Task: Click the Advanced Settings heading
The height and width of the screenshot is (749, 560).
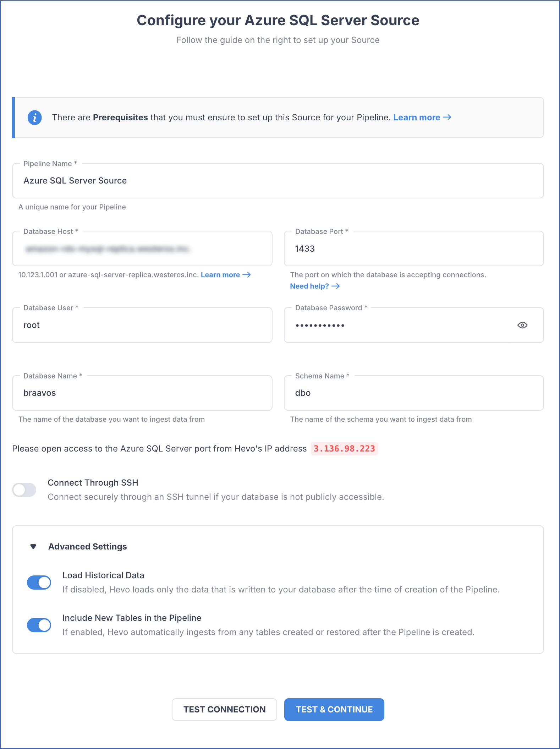Action: (x=88, y=547)
